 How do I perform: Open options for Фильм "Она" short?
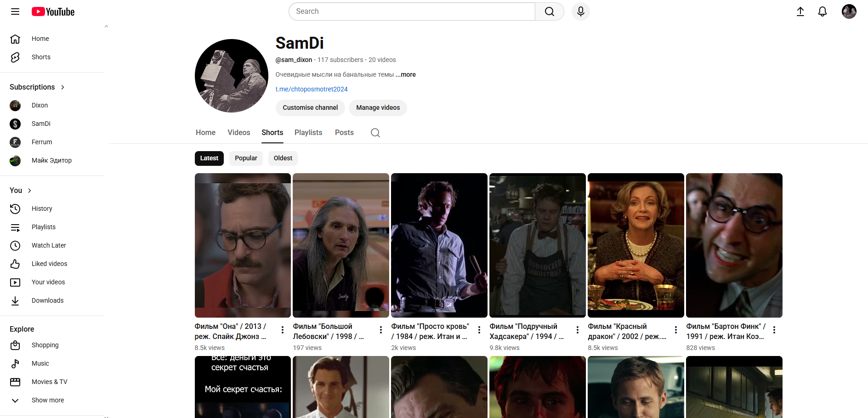[283, 330]
